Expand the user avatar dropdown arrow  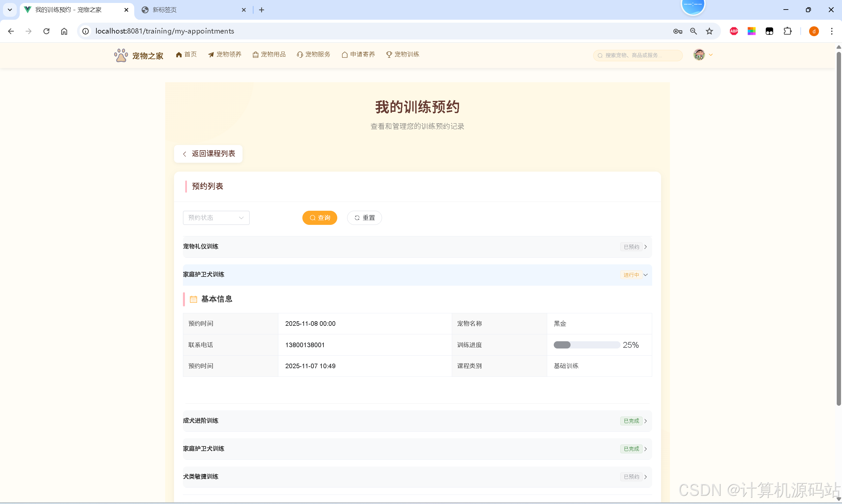[710, 55]
